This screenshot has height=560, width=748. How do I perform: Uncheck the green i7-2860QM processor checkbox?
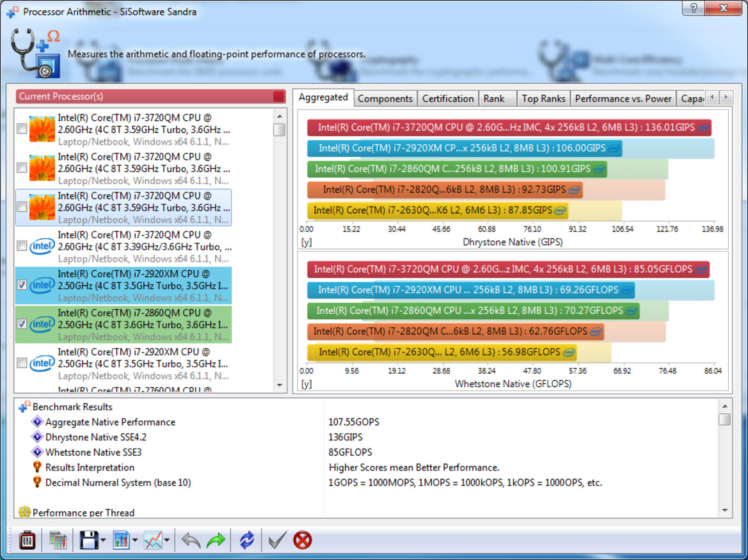click(22, 324)
